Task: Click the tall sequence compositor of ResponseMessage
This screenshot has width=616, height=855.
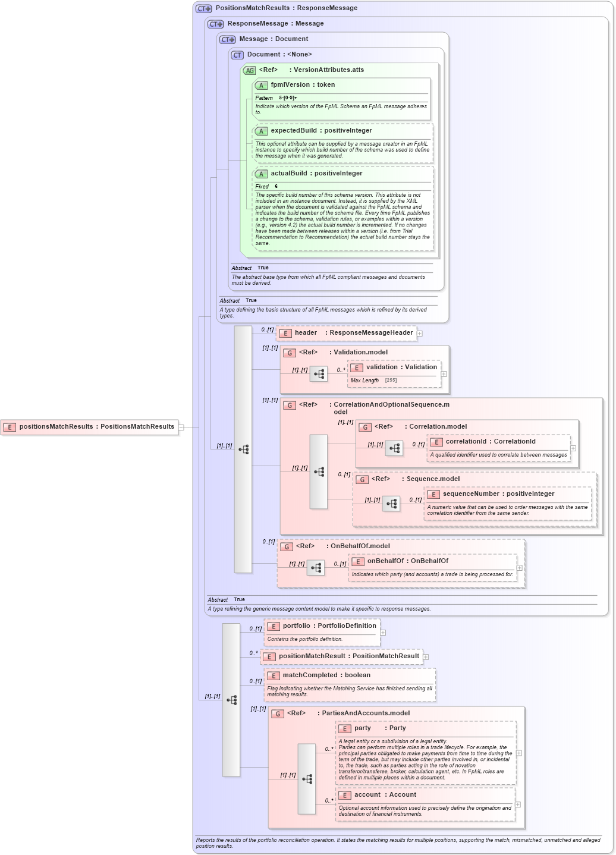Action: [243, 449]
